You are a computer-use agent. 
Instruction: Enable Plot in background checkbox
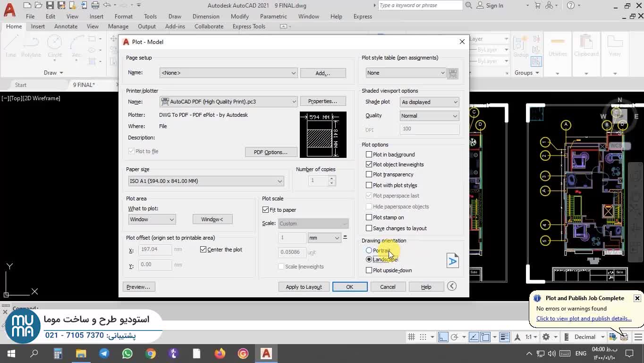[369, 155]
